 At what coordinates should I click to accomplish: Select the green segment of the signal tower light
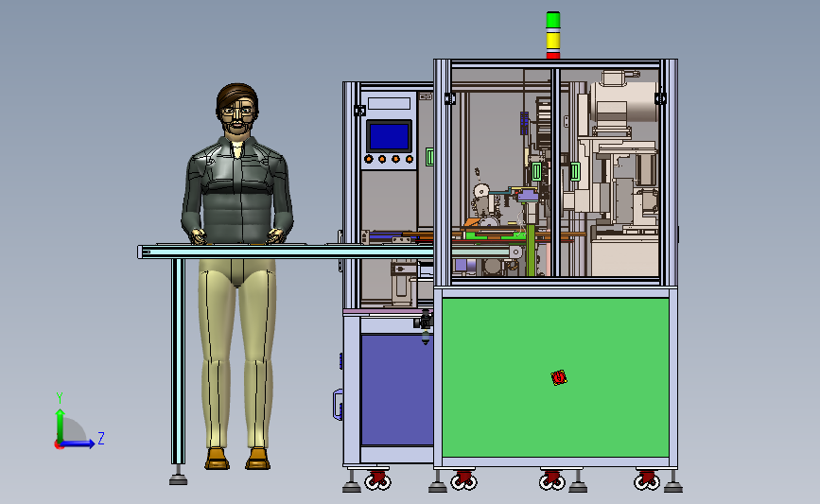click(x=552, y=20)
